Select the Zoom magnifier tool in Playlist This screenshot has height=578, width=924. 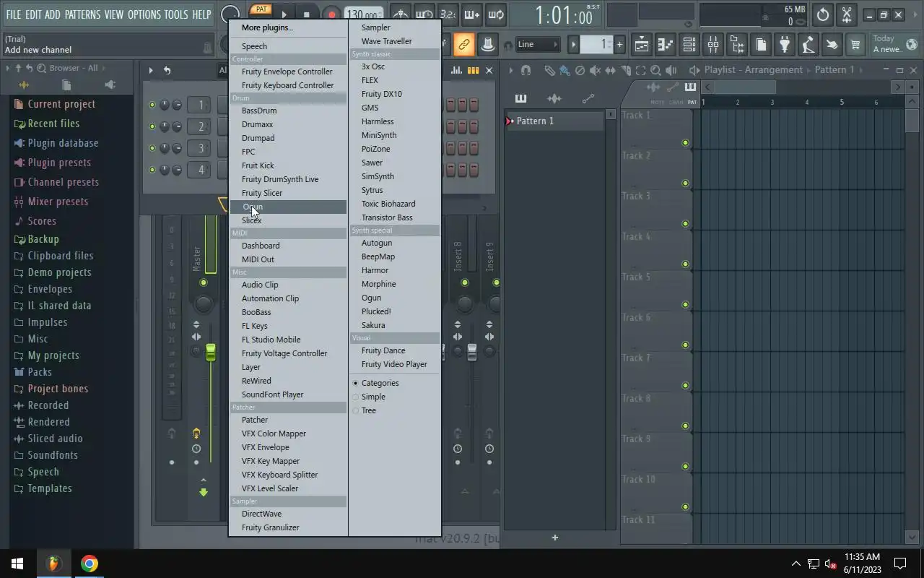pos(655,70)
